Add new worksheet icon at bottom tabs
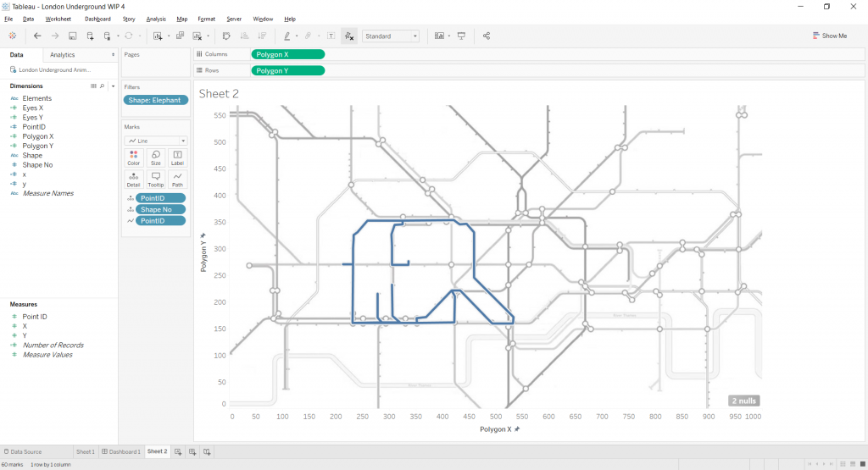Viewport: 868px width, 470px height. tap(178, 451)
